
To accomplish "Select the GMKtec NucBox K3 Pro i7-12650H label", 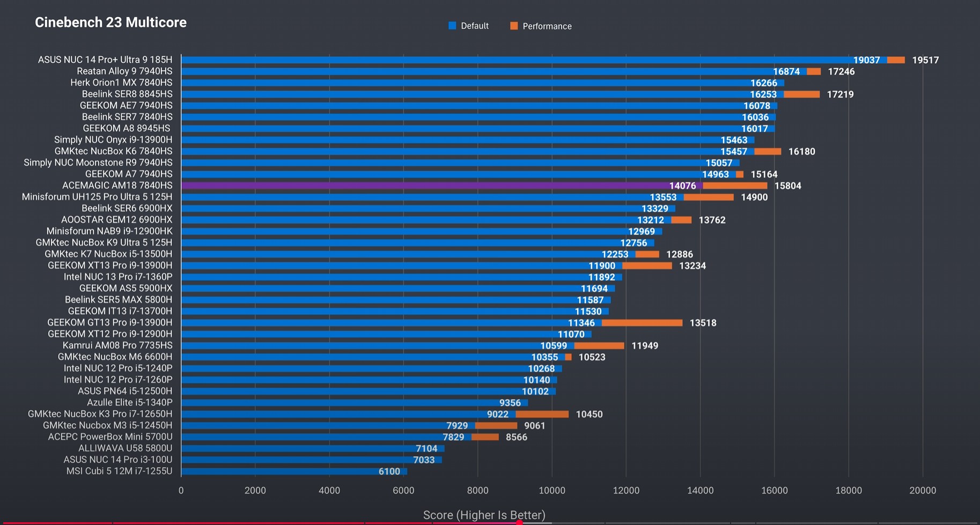I will 100,414.
